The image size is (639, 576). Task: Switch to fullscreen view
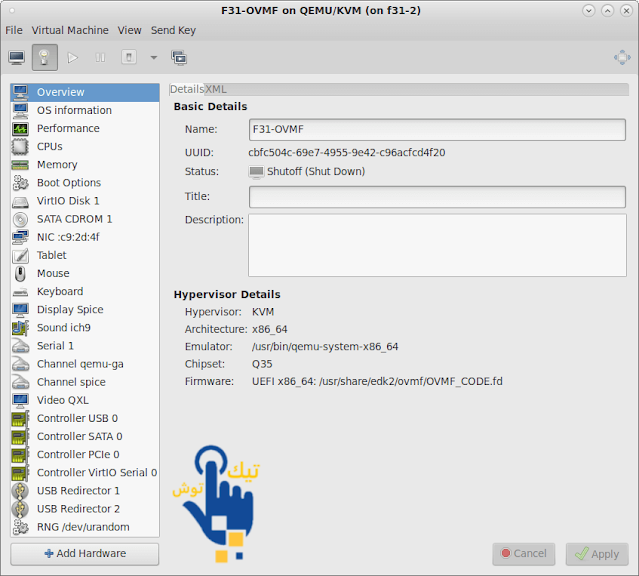click(x=622, y=57)
